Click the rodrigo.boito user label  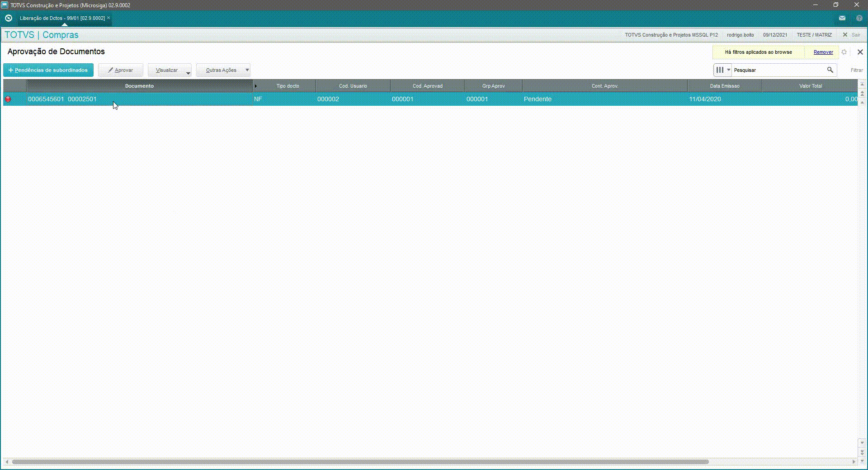coord(740,35)
